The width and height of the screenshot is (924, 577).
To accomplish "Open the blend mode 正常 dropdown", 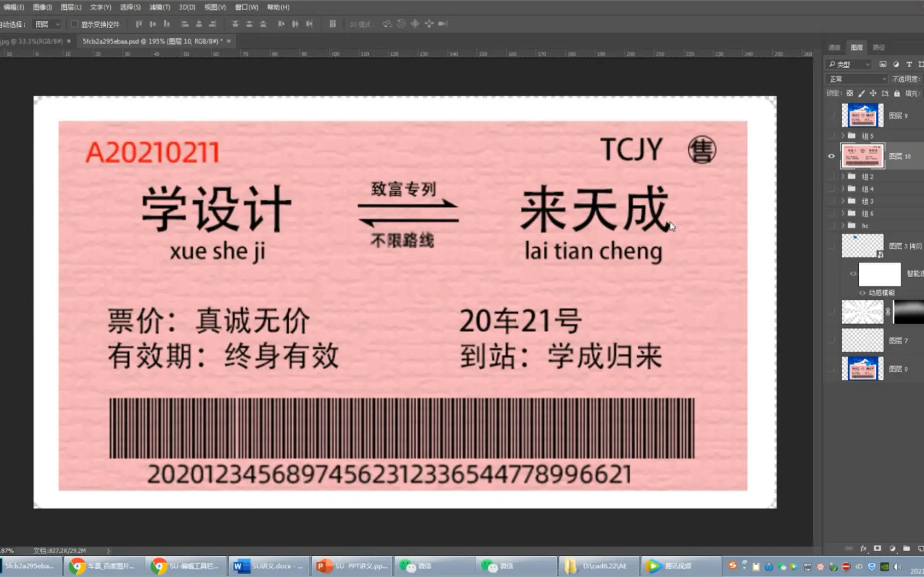I will click(x=857, y=79).
